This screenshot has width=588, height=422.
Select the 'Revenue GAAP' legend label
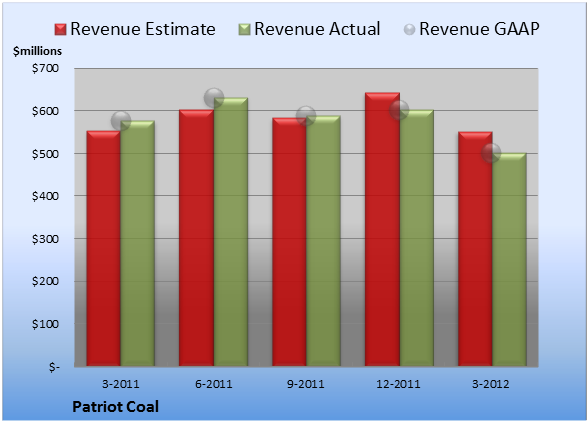click(x=480, y=29)
